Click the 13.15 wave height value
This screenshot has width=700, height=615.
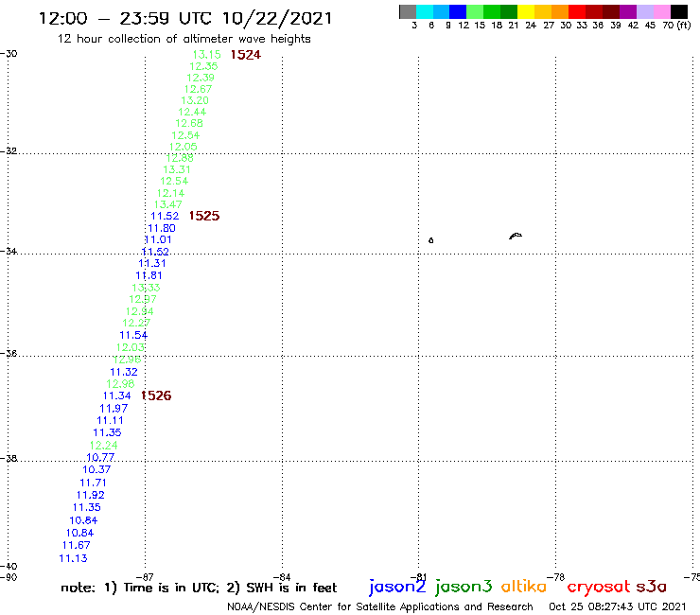tap(207, 55)
